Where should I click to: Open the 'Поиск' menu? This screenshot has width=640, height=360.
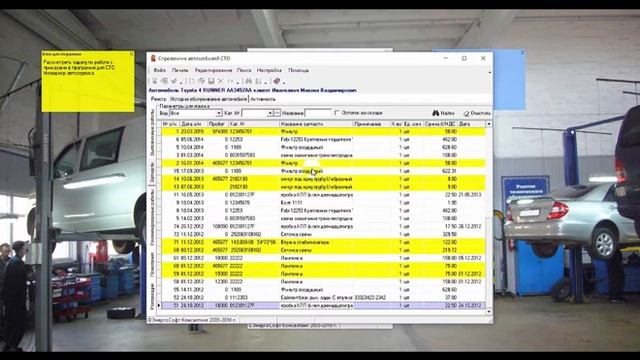point(244,70)
